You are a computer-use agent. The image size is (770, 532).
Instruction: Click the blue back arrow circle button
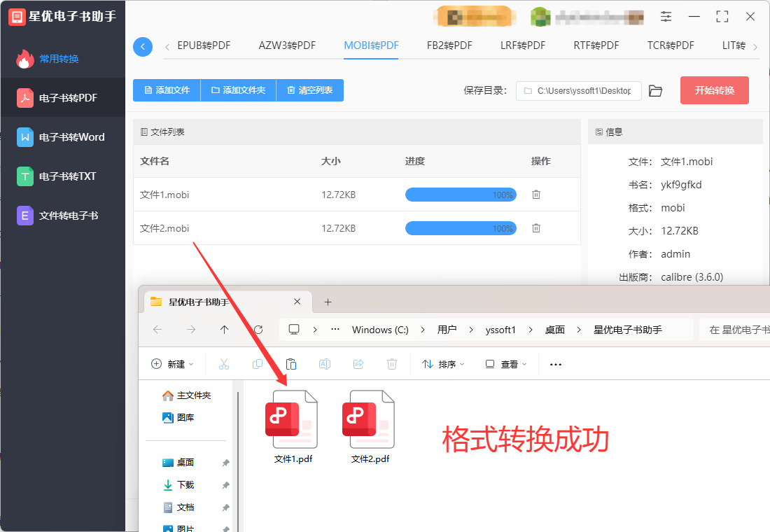point(142,47)
